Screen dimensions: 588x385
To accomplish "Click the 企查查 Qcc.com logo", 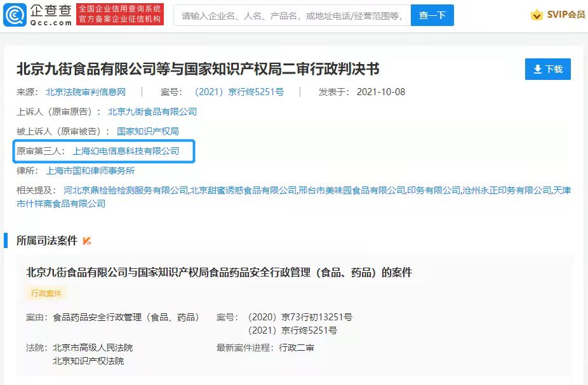I will pyautogui.click(x=37, y=15).
